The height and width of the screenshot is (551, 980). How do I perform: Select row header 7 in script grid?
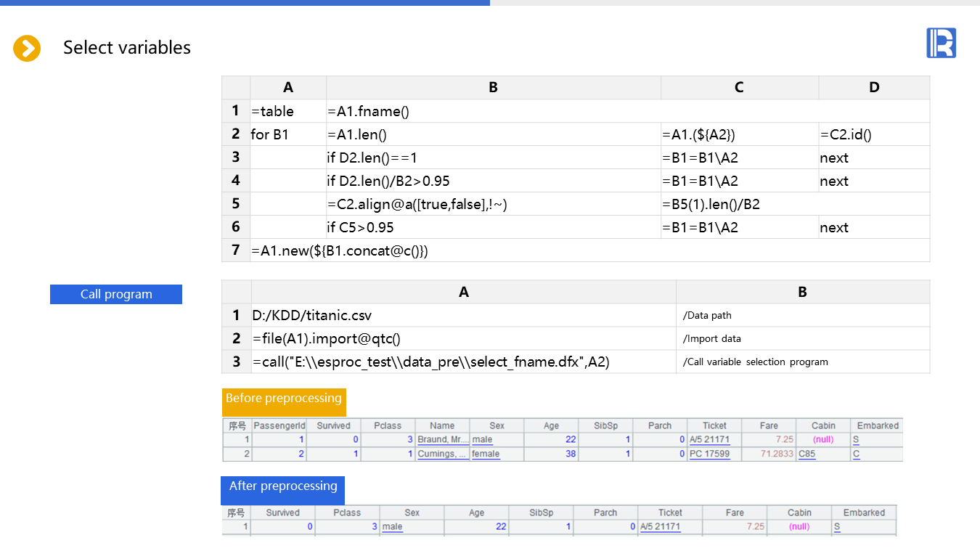point(235,250)
